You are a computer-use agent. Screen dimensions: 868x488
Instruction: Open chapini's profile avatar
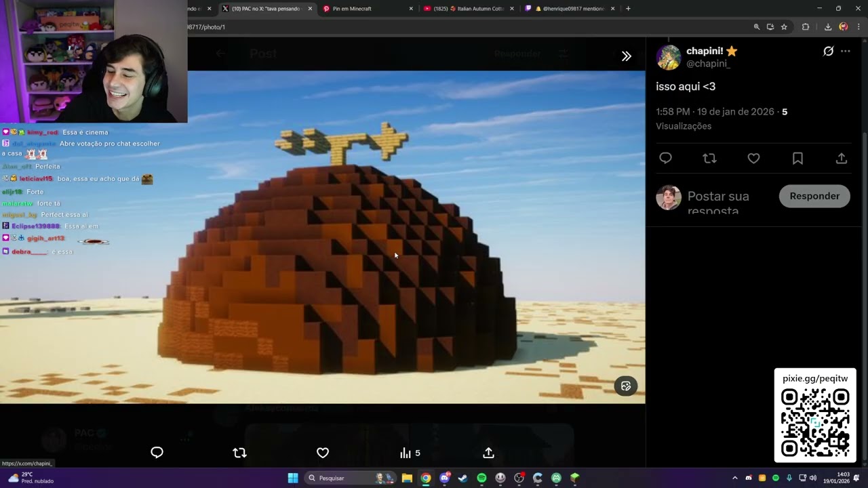coord(669,57)
